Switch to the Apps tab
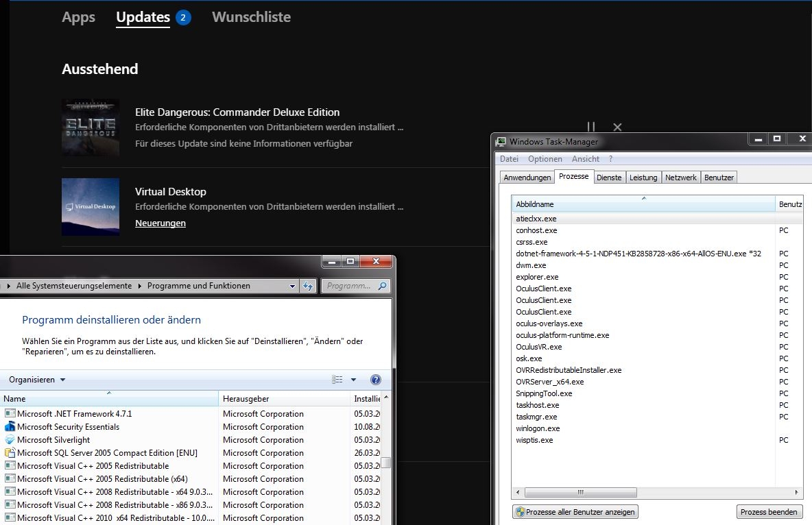Screen dimensions: 812x525 click(78, 17)
